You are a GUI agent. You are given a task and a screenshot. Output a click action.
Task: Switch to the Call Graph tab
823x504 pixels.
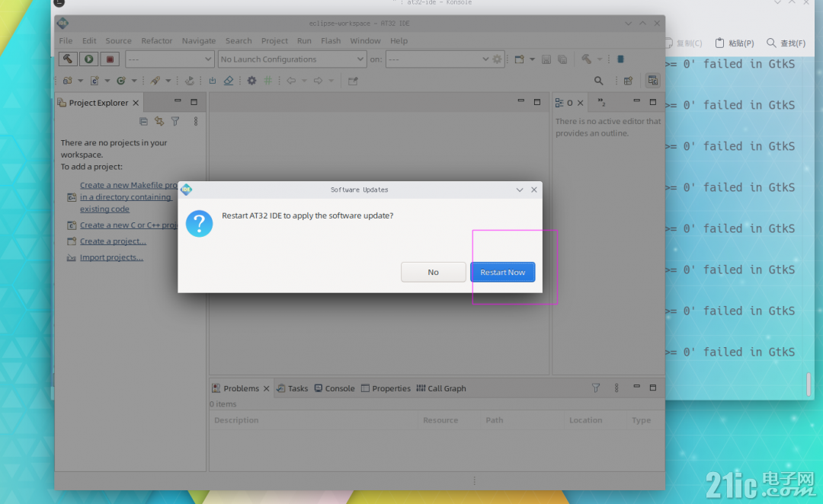pyautogui.click(x=441, y=388)
